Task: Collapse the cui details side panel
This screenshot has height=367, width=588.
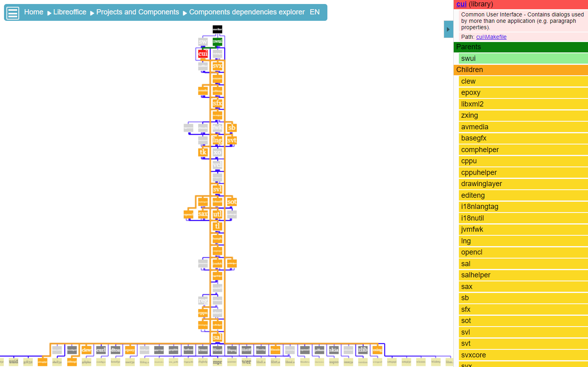Action: (x=448, y=29)
